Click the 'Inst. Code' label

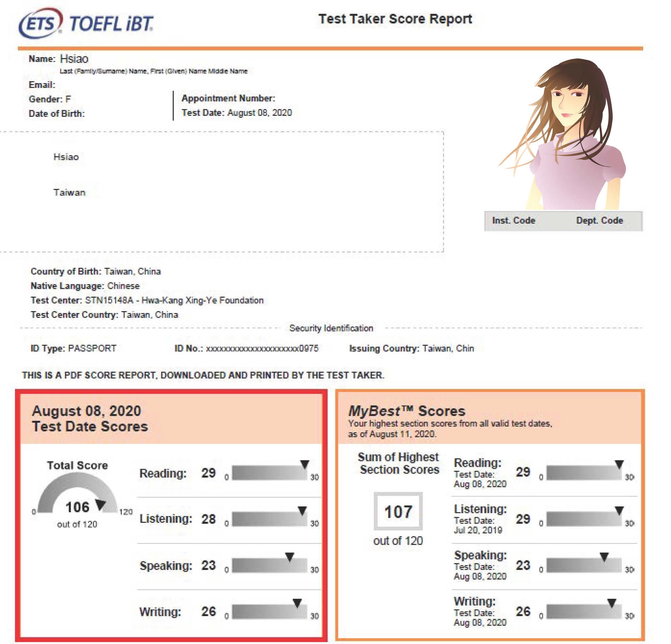[x=514, y=220]
